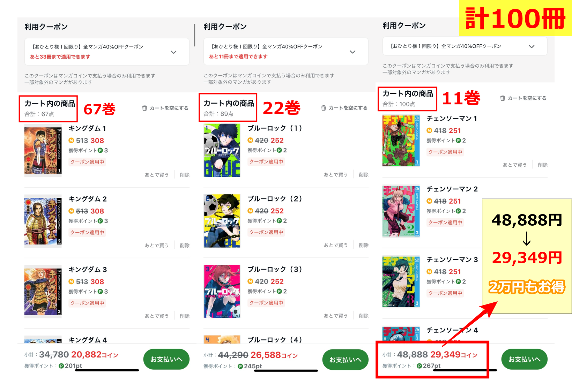Click trash icon to empty Kingdom cart
The width and height of the screenshot is (572, 392).
(x=144, y=108)
